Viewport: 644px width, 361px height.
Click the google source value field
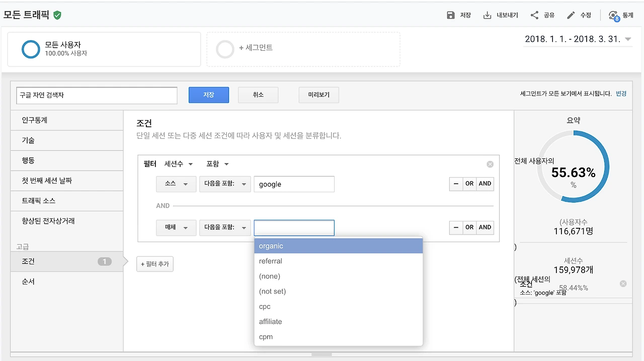294,184
